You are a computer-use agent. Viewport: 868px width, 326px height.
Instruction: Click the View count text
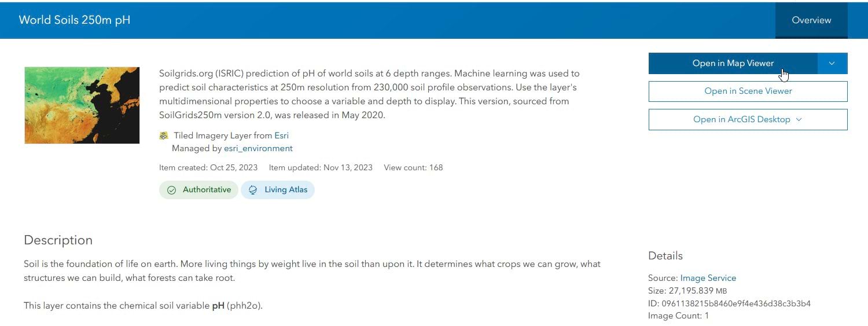click(x=413, y=168)
